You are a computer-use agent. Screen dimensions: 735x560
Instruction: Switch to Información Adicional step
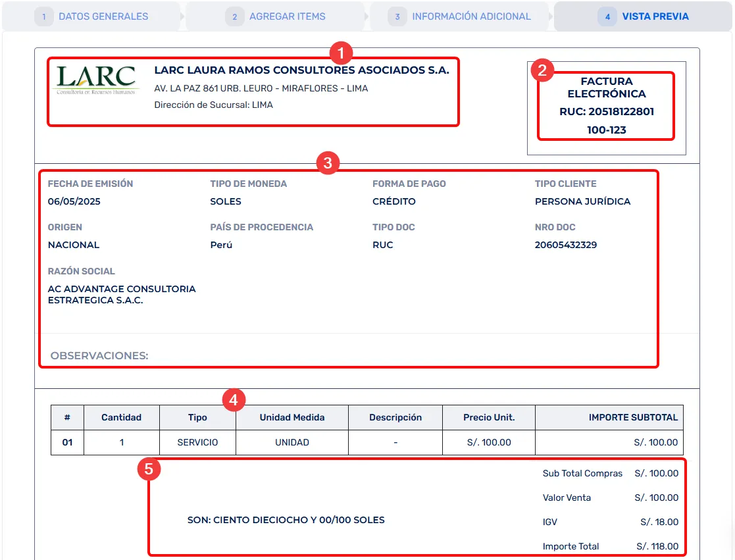[x=470, y=16]
